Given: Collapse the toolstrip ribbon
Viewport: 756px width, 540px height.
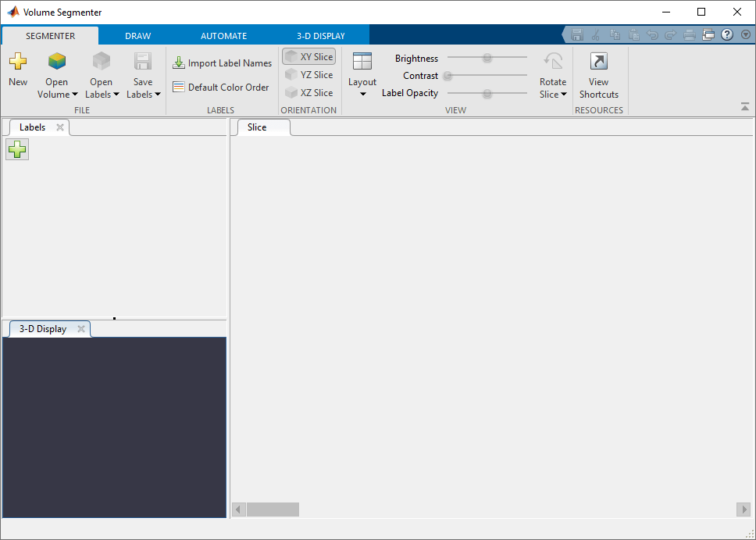Looking at the screenshot, I should pyautogui.click(x=745, y=107).
